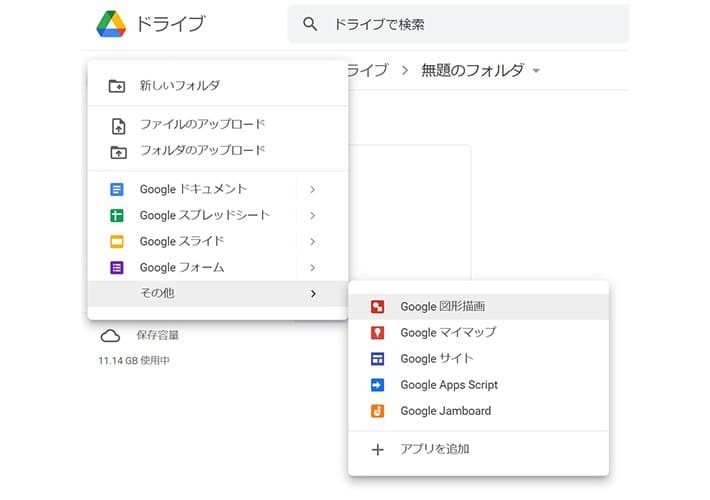710x500 pixels.
Task: Expand その他 submenu arrow
Action: [x=313, y=294]
